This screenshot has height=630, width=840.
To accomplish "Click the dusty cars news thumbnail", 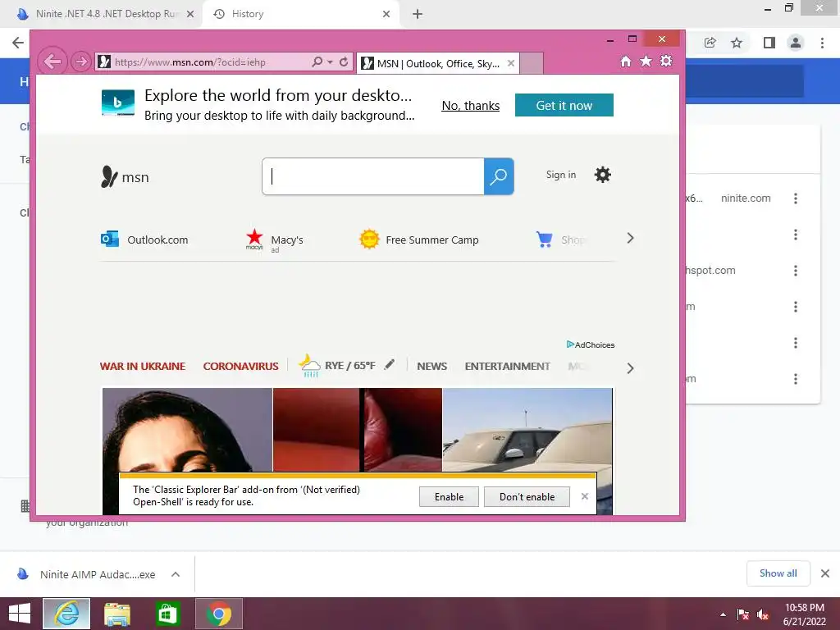I will tap(527, 430).
